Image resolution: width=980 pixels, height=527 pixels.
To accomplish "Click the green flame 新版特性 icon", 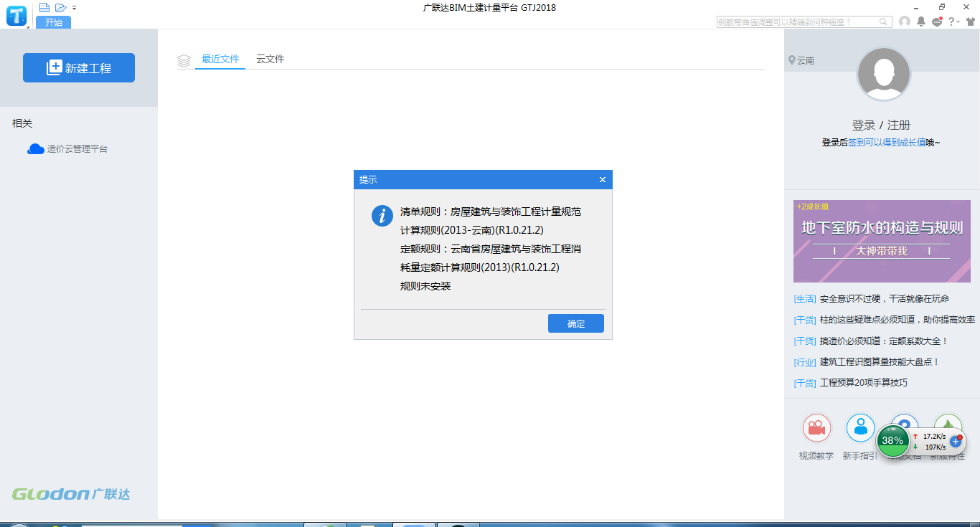I will 948,423.
